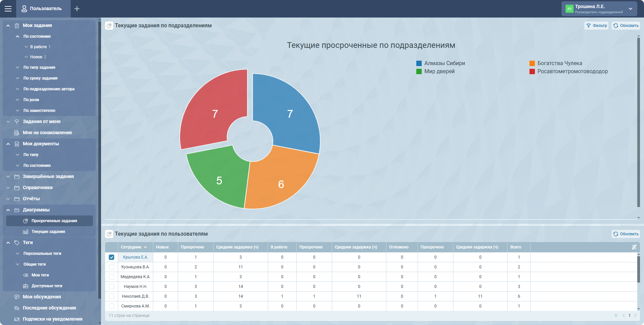This screenshot has width=644, height=325.
Task: Collapse the Мои задания section
Action: pyautogui.click(x=8, y=26)
